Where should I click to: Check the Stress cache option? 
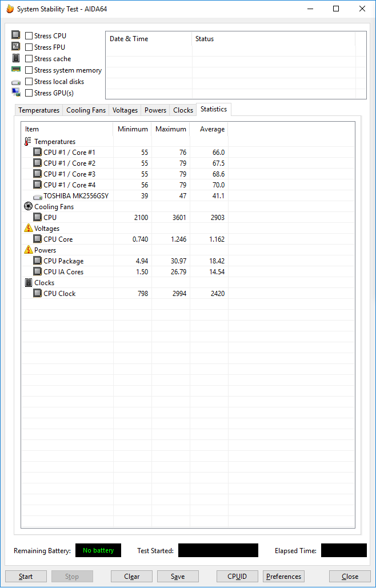(x=29, y=59)
